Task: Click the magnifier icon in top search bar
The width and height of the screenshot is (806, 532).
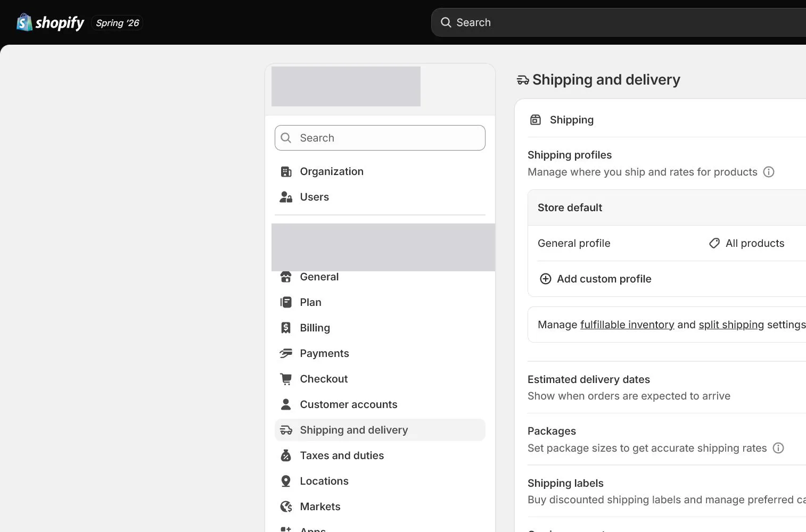Action: coord(446,22)
